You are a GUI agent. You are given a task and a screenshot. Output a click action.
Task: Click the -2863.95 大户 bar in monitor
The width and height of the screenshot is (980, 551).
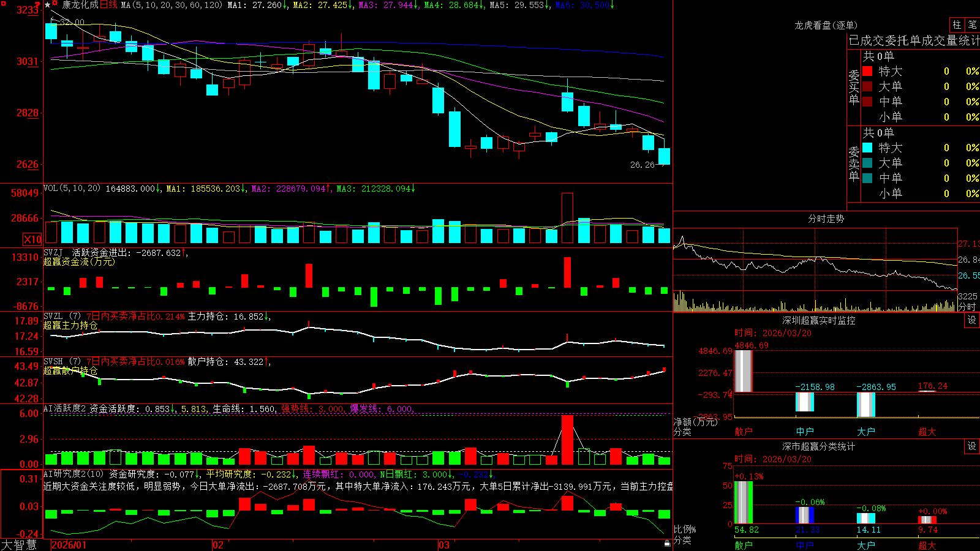866,405
